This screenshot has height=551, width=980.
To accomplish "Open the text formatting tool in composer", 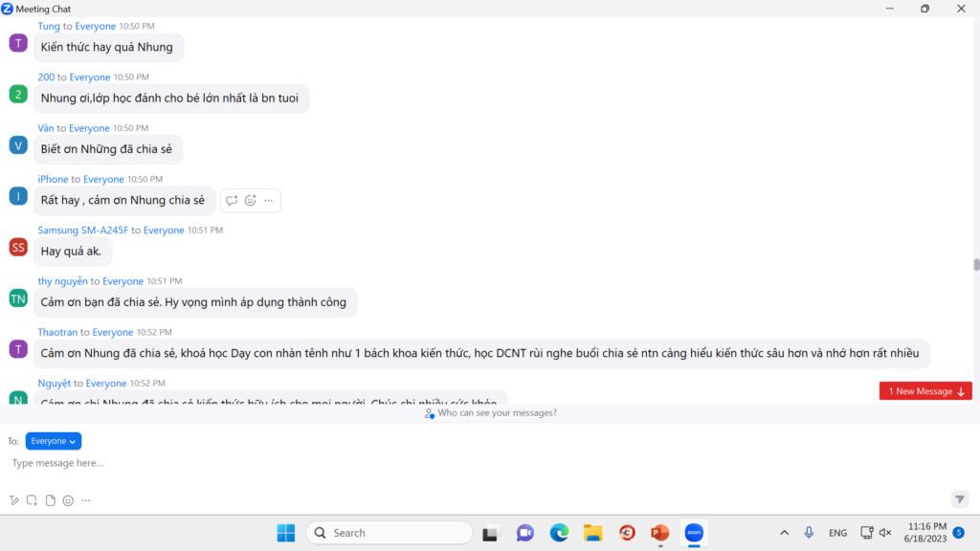I will (x=14, y=500).
